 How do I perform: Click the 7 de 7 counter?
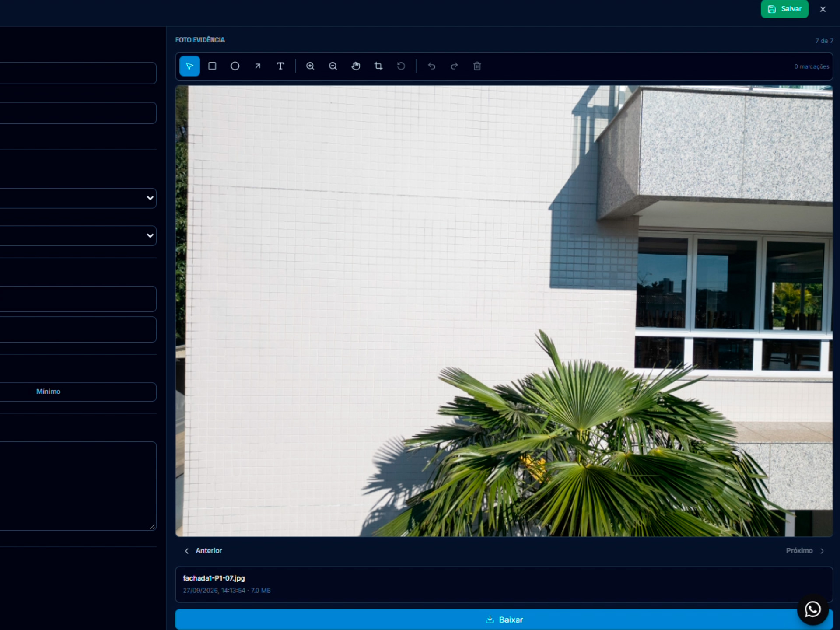pos(824,41)
